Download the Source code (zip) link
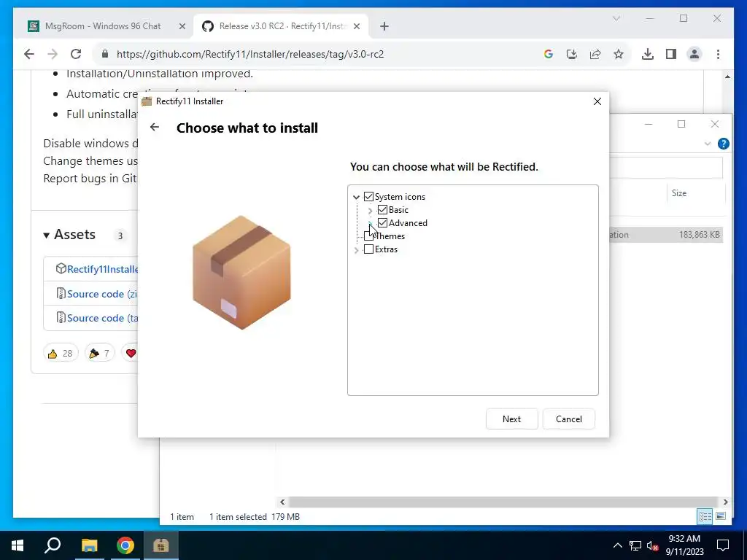The height and width of the screenshot is (560, 747). pyautogui.click(x=102, y=294)
